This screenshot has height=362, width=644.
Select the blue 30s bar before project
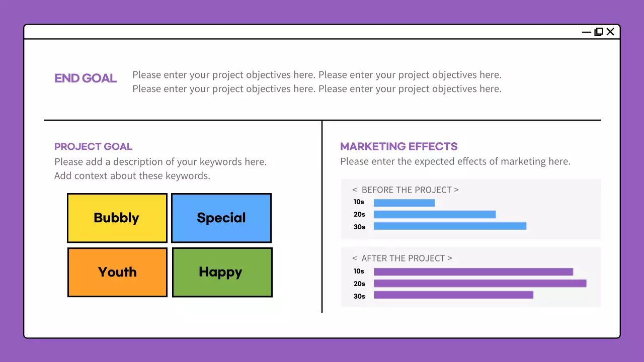[x=450, y=226]
